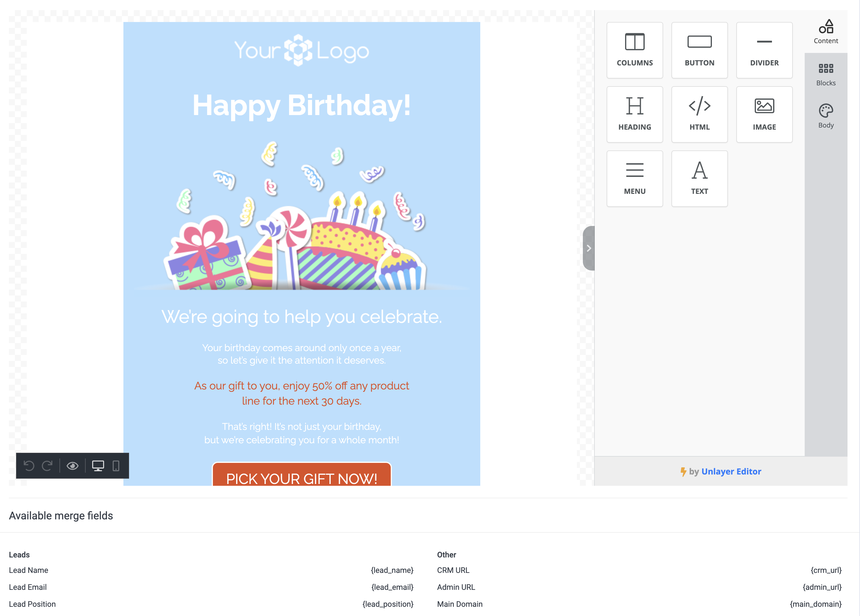Switch to mobile view mode

pos(116,466)
